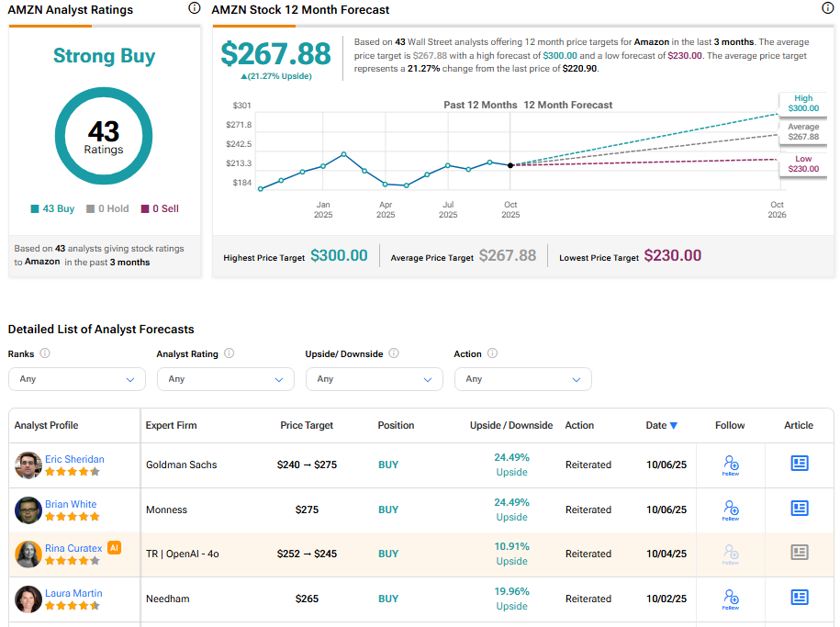Open the Analyst Rating dropdown
Image resolution: width=840 pixels, height=627 pixels.
click(226, 379)
